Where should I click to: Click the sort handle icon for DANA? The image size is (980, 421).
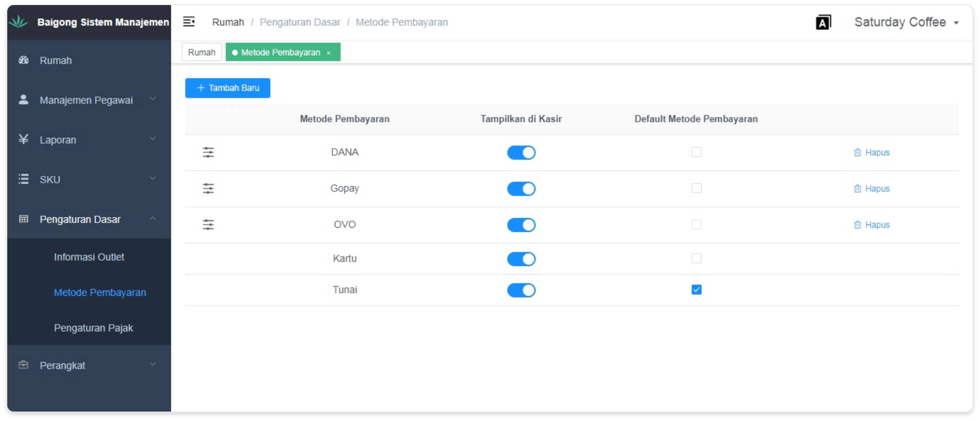point(208,152)
